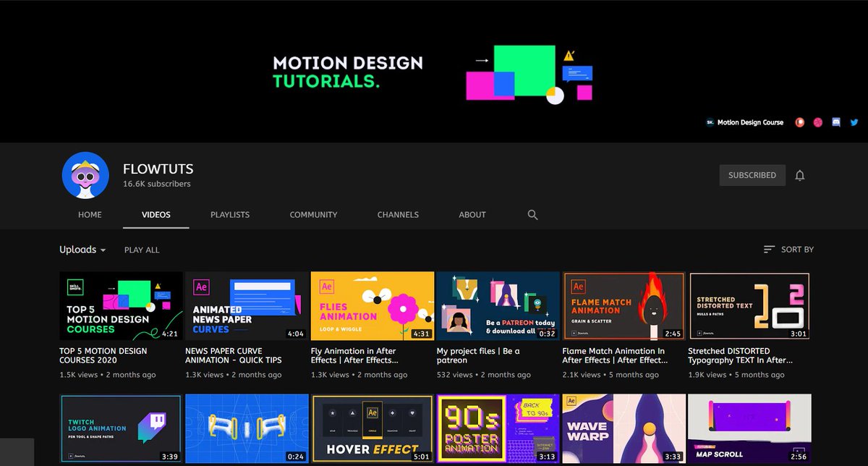The height and width of the screenshot is (466, 868).
Task: Switch to the ABOUT tab
Action: coord(472,215)
